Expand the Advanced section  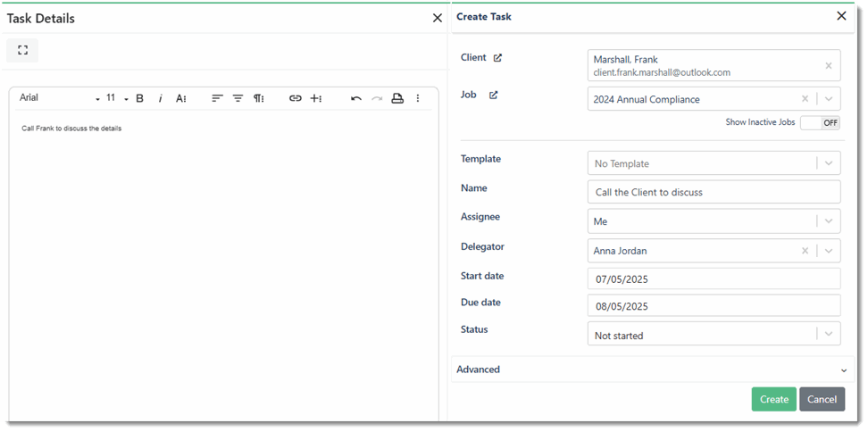(653, 370)
